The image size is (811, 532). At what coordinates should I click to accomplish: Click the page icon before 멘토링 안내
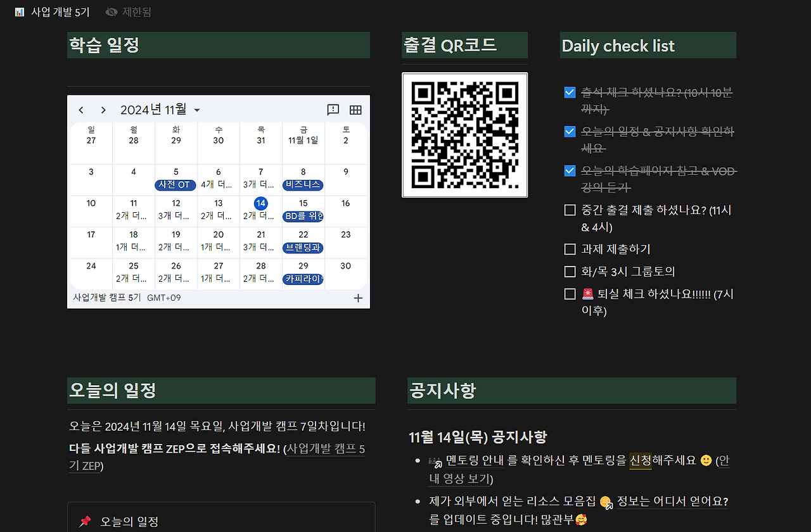(x=435, y=461)
